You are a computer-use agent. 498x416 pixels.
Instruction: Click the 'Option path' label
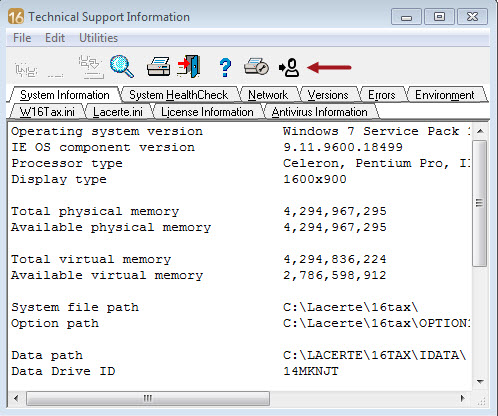click(x=55, y=323)
